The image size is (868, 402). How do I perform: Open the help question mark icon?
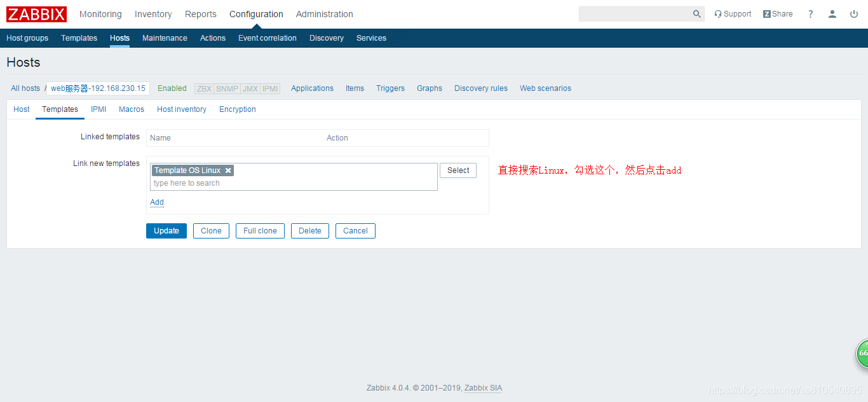[x=811, y=14]
